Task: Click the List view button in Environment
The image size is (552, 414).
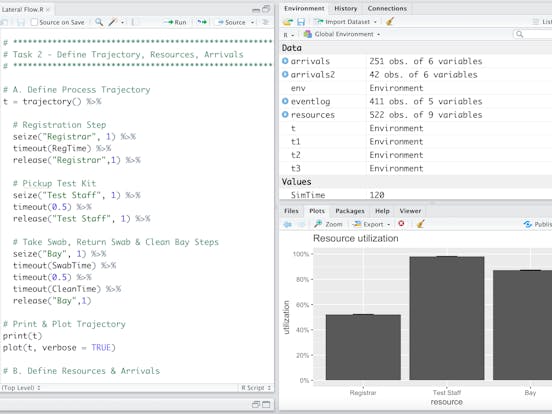Action: tap(542, 22)
